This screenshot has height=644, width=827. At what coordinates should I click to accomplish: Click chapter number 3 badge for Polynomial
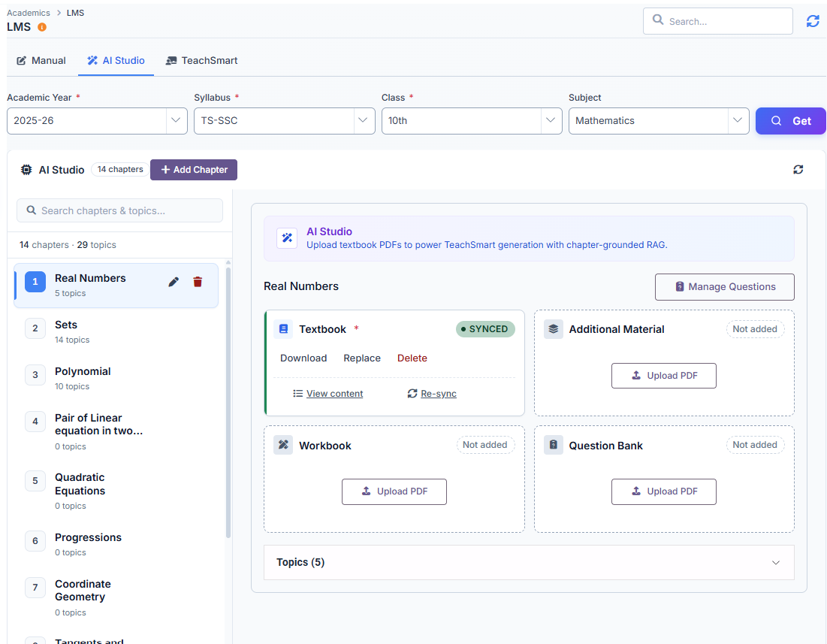35,375
